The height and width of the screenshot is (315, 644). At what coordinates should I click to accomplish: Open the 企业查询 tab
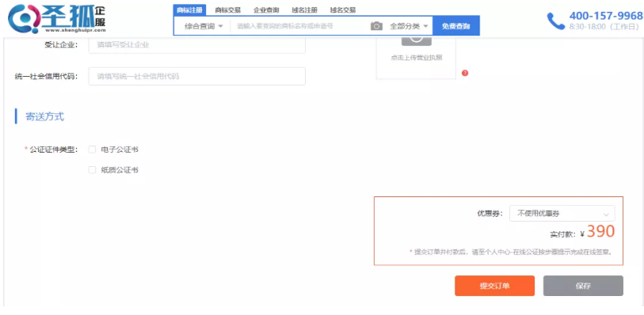click(x=266, y=10)
